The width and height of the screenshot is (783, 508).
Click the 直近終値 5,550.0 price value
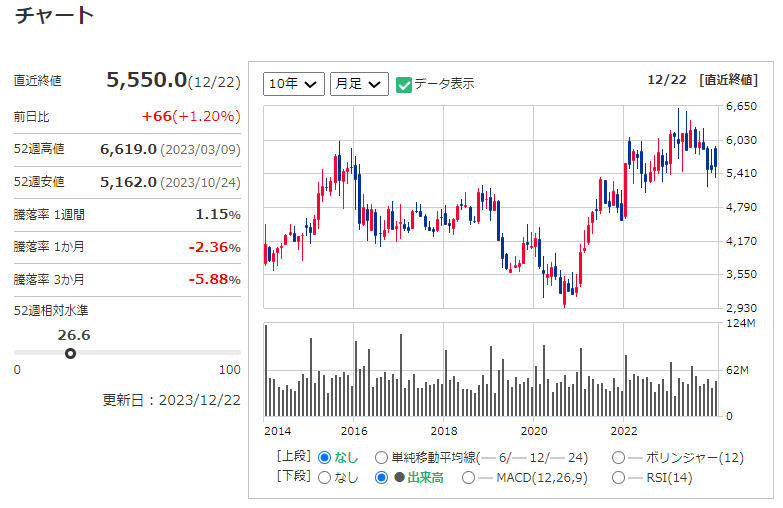pos(146,80)
